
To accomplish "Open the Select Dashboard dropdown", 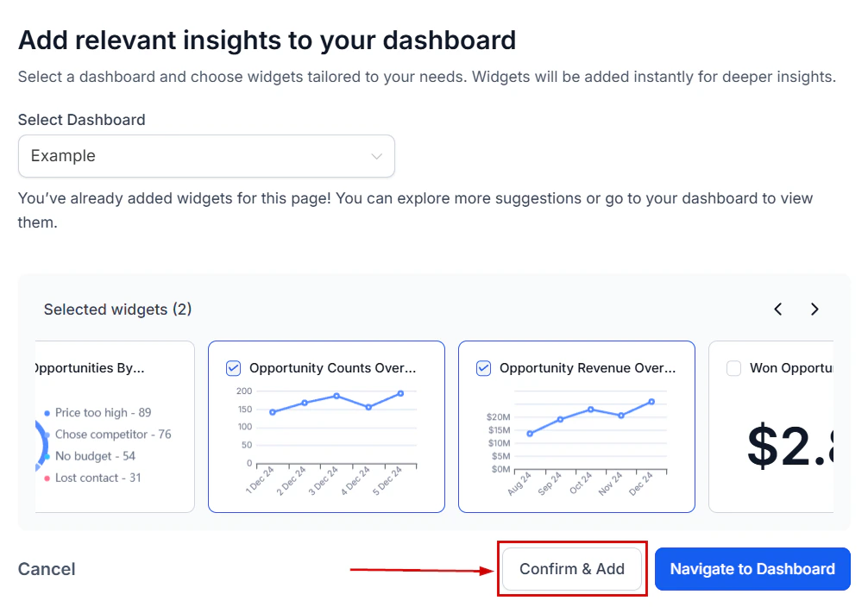I will tap(206, 156).
